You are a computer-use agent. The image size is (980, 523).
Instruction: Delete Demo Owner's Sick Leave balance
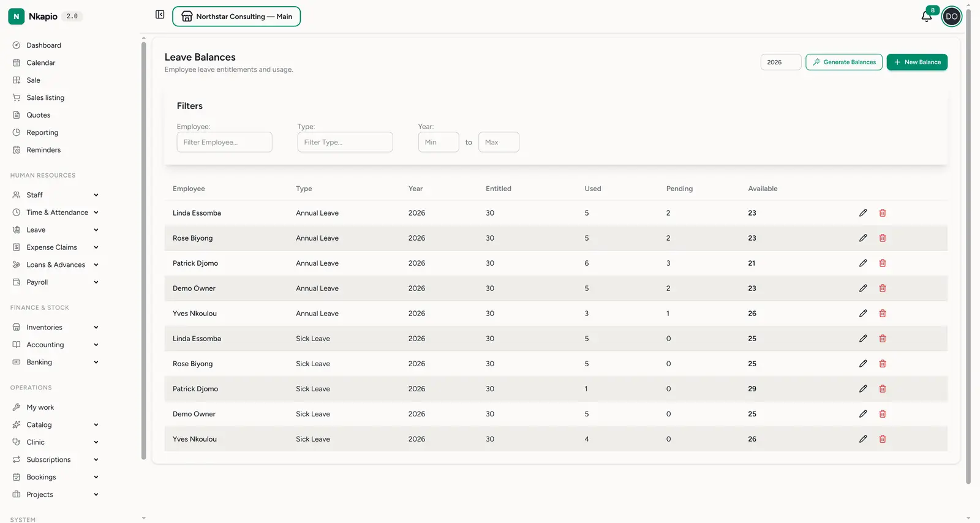point(883,414)
